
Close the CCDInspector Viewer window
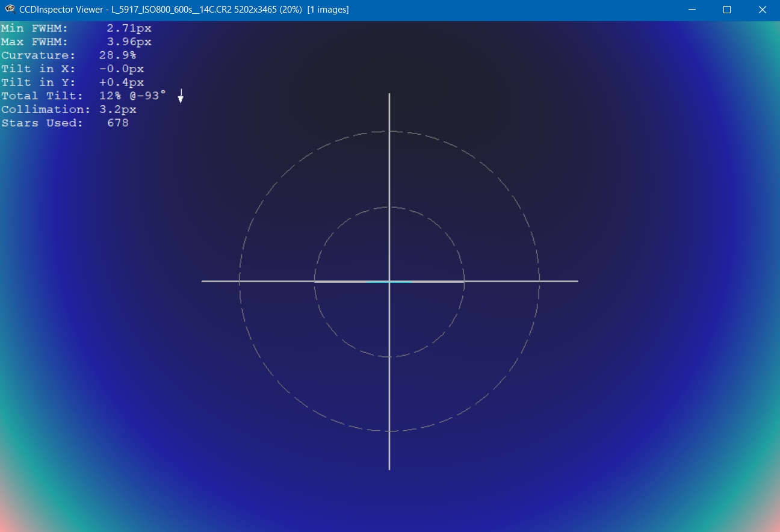click(x=762, y=10)
